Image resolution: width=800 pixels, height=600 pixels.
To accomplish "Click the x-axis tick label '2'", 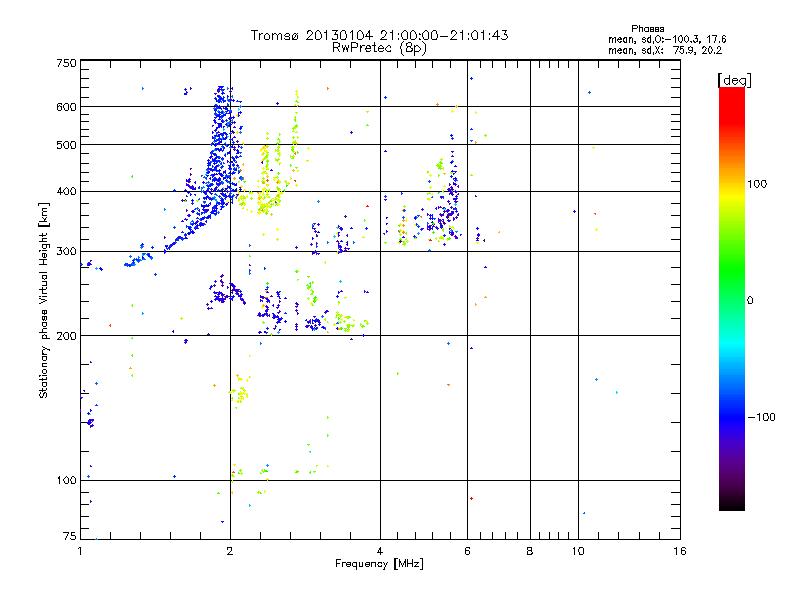I will pos(230,551).
